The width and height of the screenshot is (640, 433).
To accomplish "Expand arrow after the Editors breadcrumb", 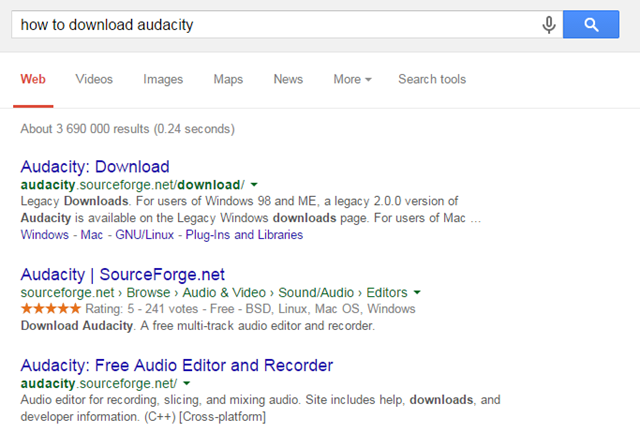I will [x=417, y=293].
